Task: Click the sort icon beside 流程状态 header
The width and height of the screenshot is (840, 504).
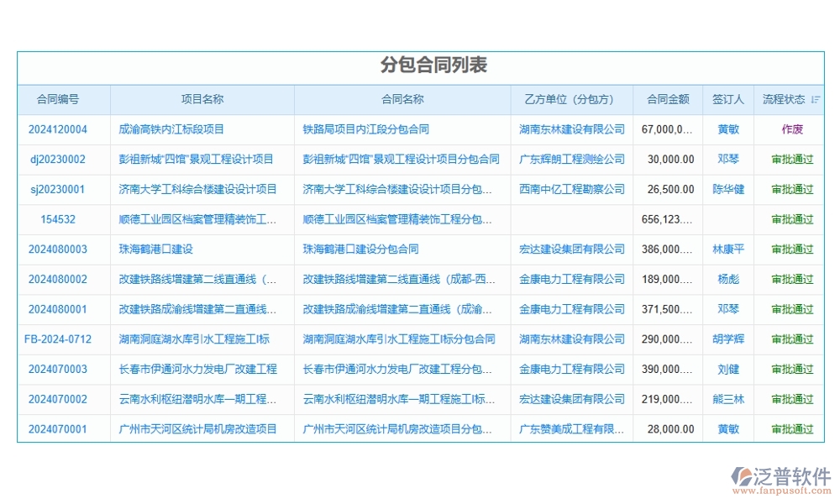Action: click(x=814, y=99)
